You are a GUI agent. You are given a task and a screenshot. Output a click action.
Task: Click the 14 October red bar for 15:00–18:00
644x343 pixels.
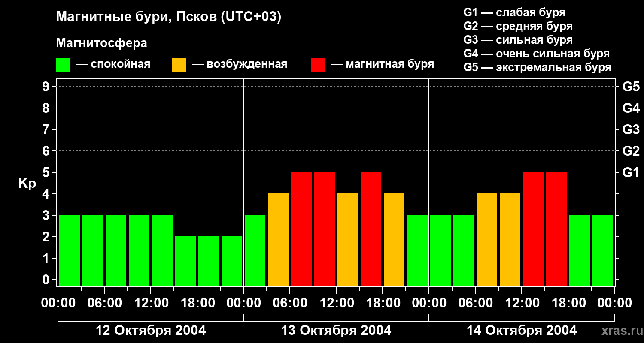point(556,229)
